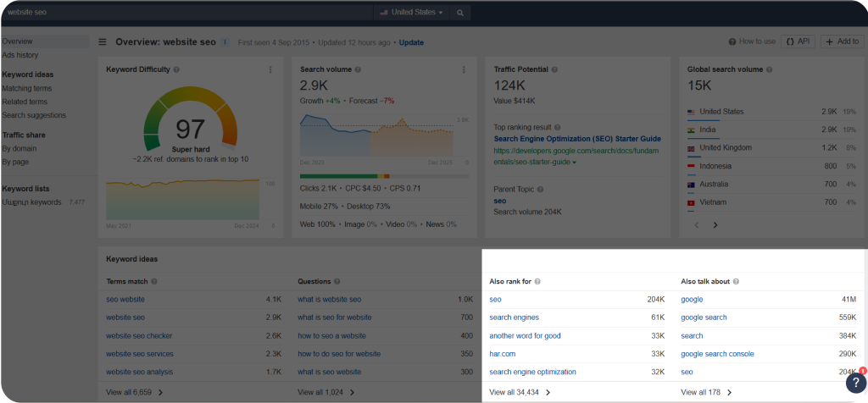
Task: Click the website seo search input field
Action: tap(187, 12)
